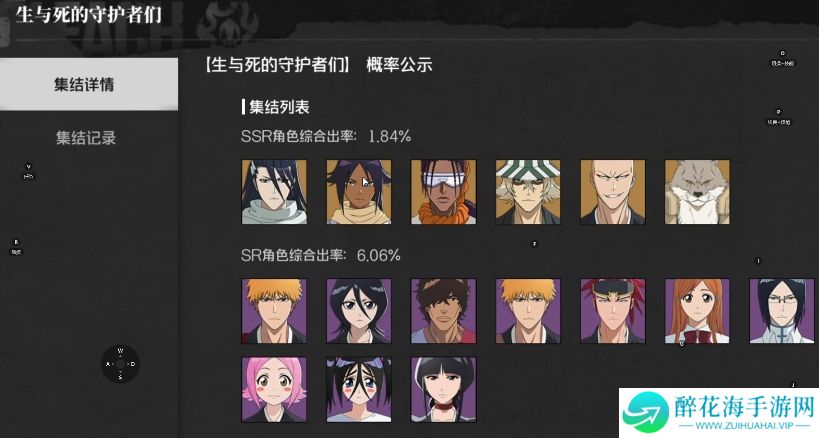Viewport: 819px width, 438px height.
Task: Open the 醉花海手游网 watermark link
Action: point(719,412)
